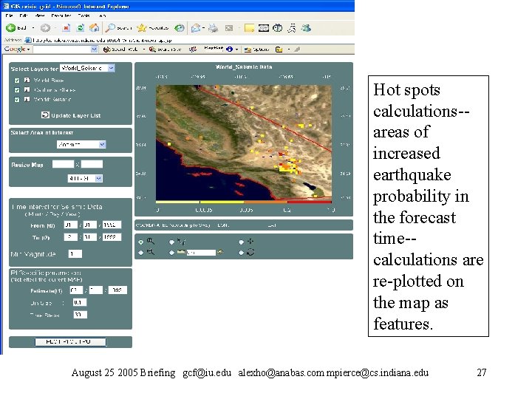532x399 pixels.
Task: Click the red segment of the probability legend bar
Action: coord(310,202)
